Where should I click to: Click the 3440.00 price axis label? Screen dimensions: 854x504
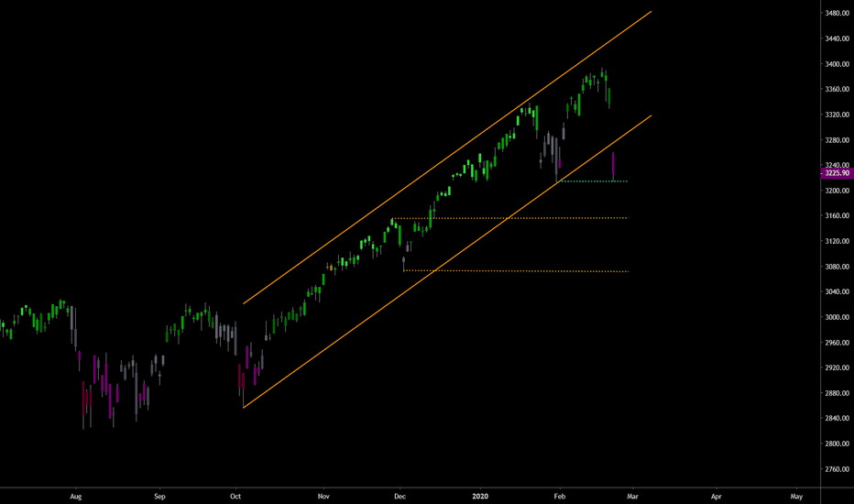(x=838, y=38)
